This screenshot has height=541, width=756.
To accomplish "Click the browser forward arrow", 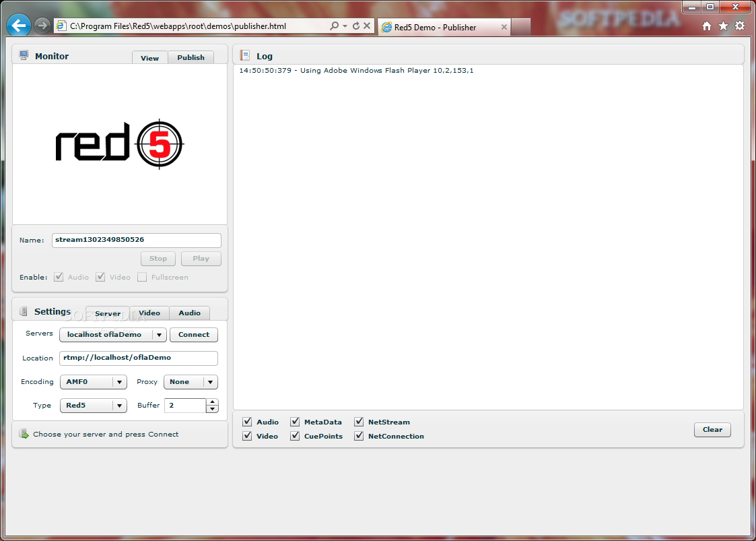I will [x=42, y=26].
